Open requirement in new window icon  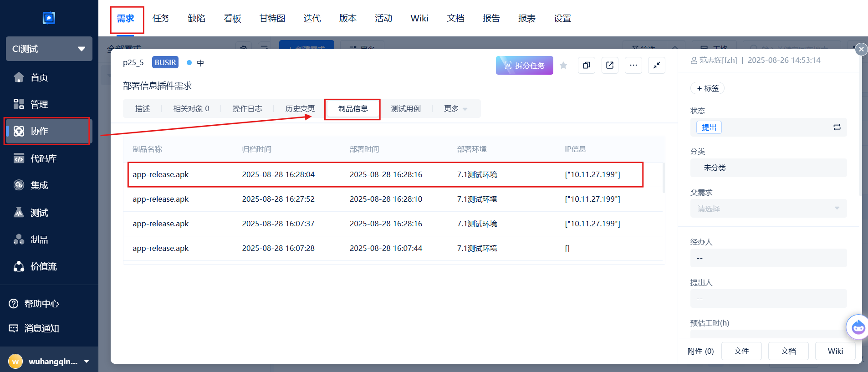[x=610, y=66]
